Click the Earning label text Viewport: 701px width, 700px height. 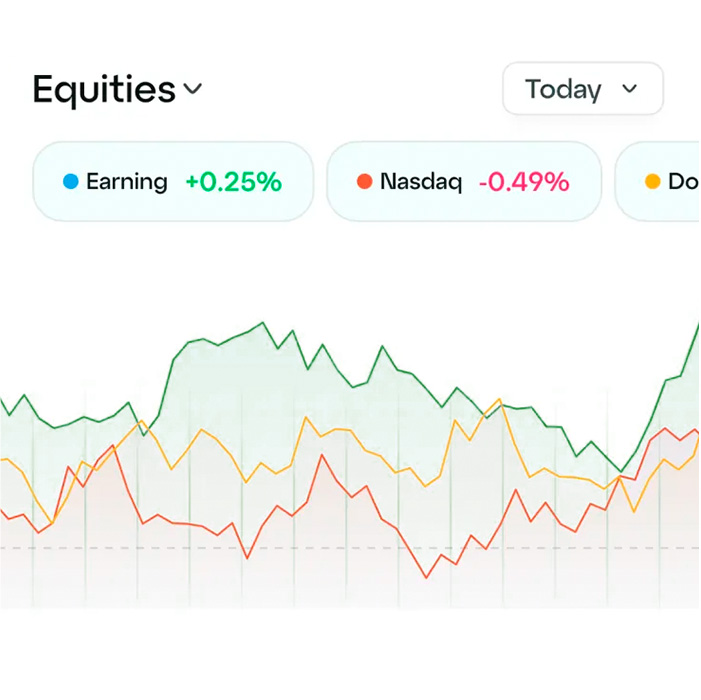coord(127,182)
